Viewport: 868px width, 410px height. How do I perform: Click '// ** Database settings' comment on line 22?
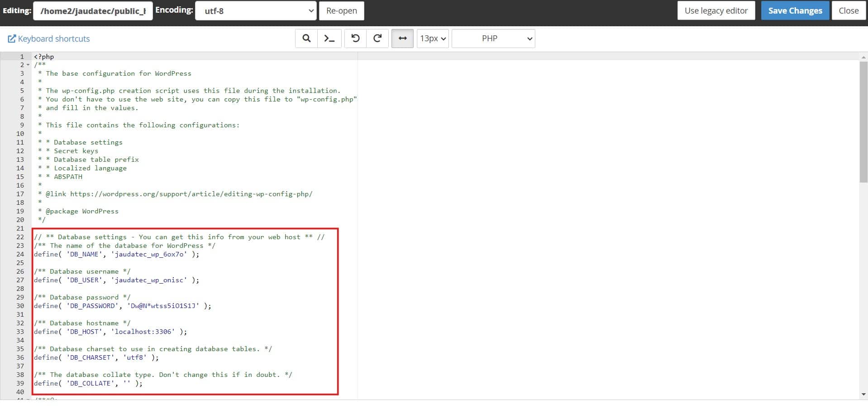[x=179, y=237]
